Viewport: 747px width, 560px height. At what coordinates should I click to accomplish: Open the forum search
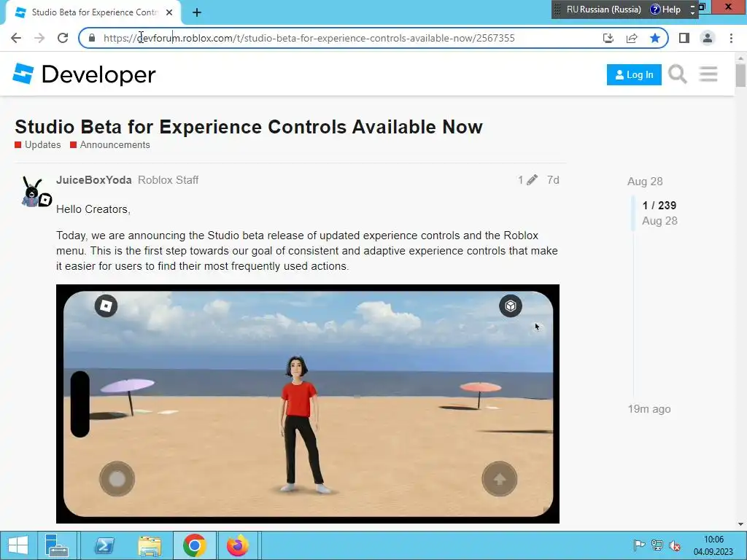click(678, 74)
